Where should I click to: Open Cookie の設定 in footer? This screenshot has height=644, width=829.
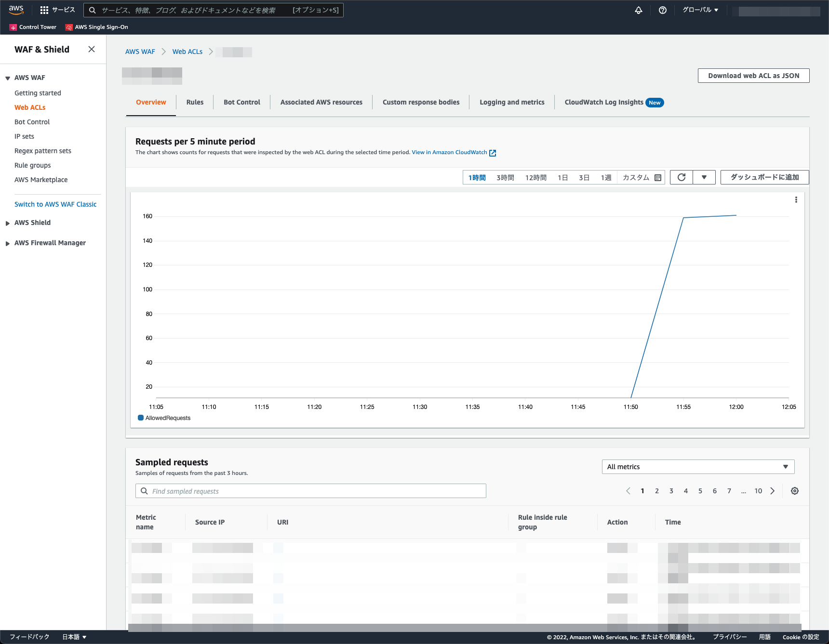click(801, 637)
